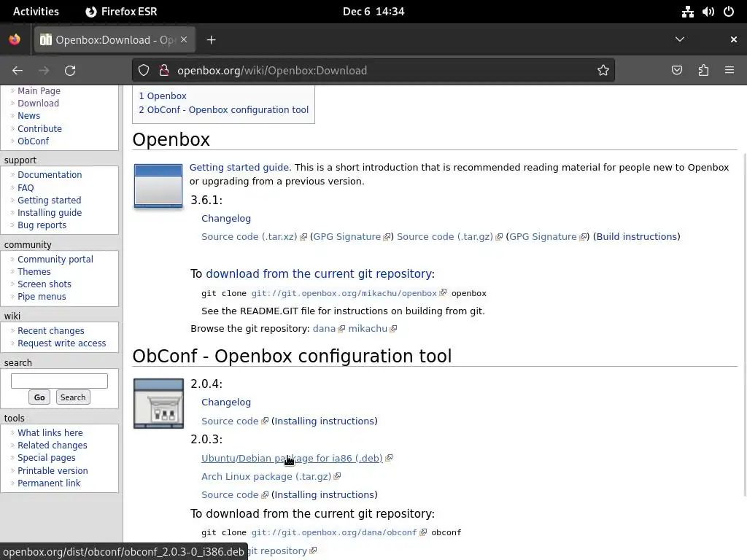Open download from the current git repository link
Viewport: 747px width, 560px height.
[x=319, y=274]
